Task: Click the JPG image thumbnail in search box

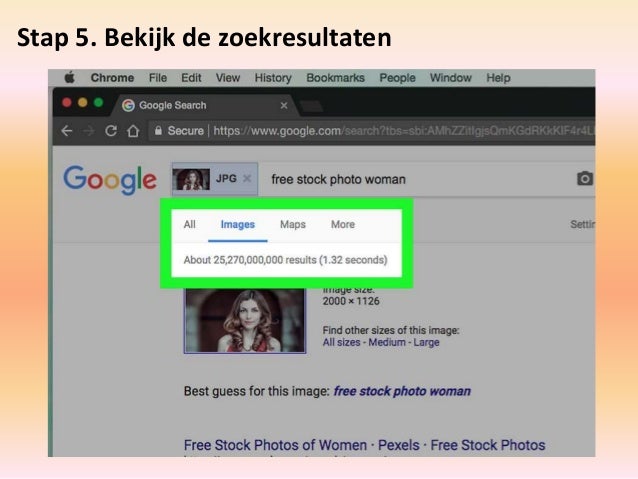Action: pos(191,179)
